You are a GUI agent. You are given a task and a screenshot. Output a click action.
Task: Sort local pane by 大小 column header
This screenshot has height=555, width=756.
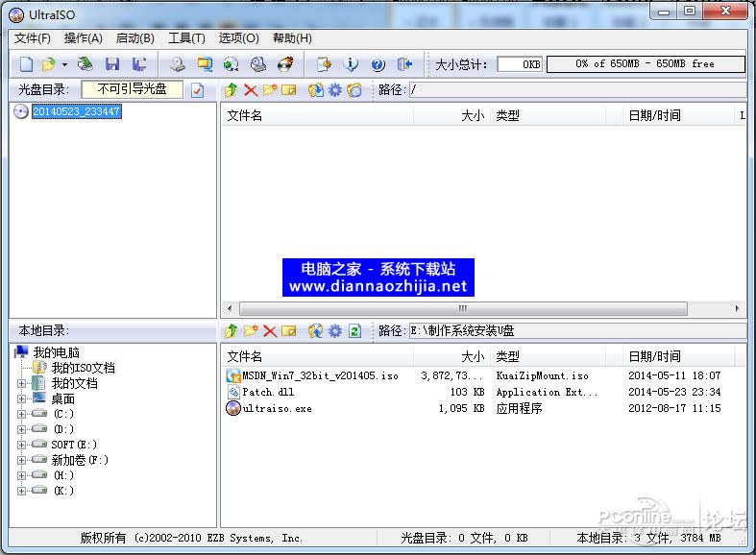(451, 356)
